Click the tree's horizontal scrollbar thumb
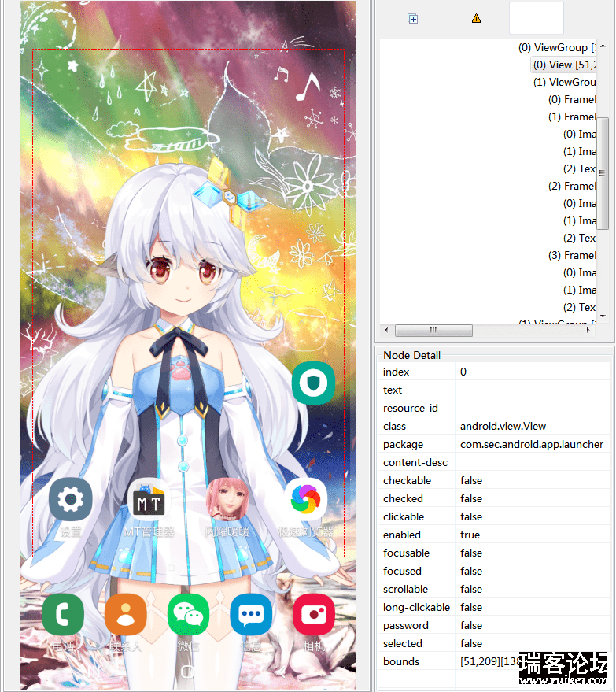The height and width of the screenshot is (692, 616). (434, 330)
